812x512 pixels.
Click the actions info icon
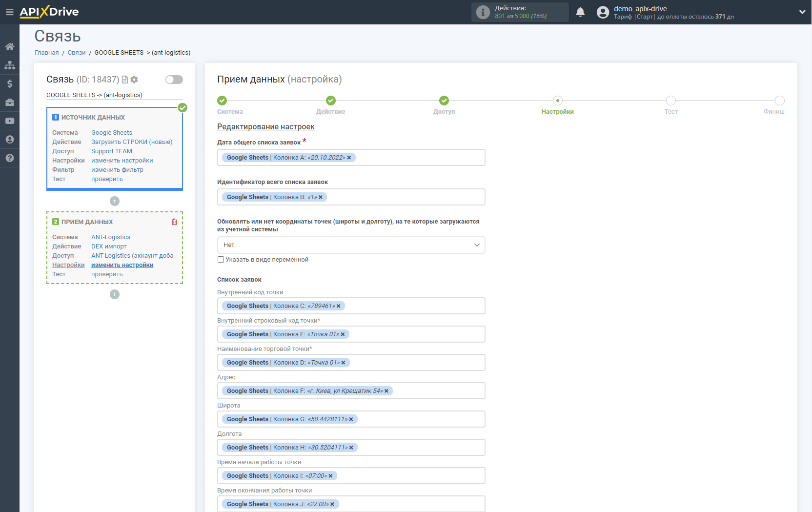click(x=483, y=12)
